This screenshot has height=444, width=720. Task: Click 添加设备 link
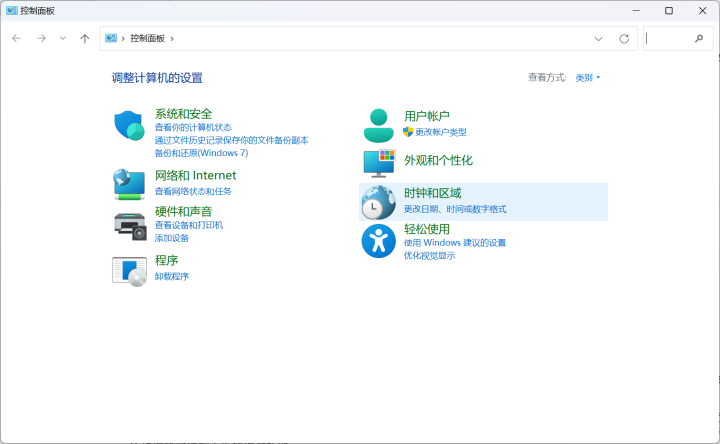(172, 238)
